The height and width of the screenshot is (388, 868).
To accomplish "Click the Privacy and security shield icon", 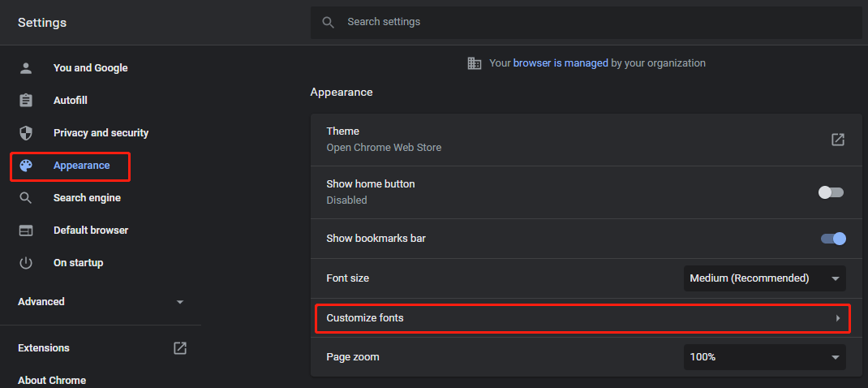I will click(x=26, y=133).
